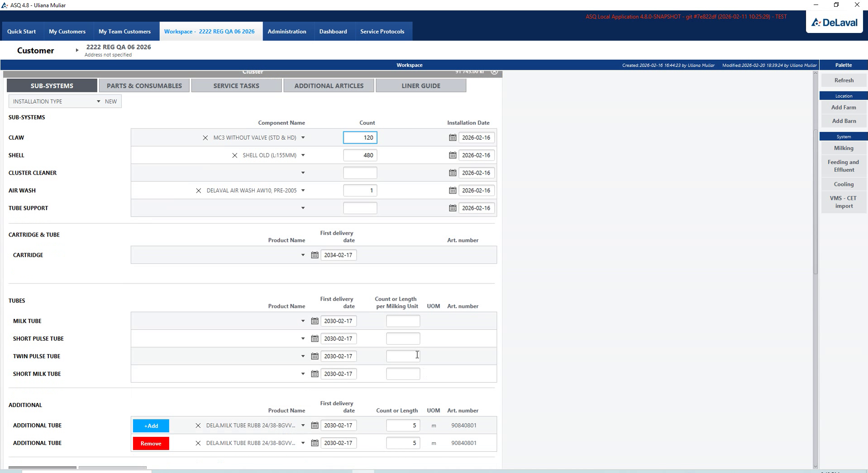Viewport: 868px width, 473px height.
Task: Edit the SHELL installation date field
Action: tap(476, 155)
